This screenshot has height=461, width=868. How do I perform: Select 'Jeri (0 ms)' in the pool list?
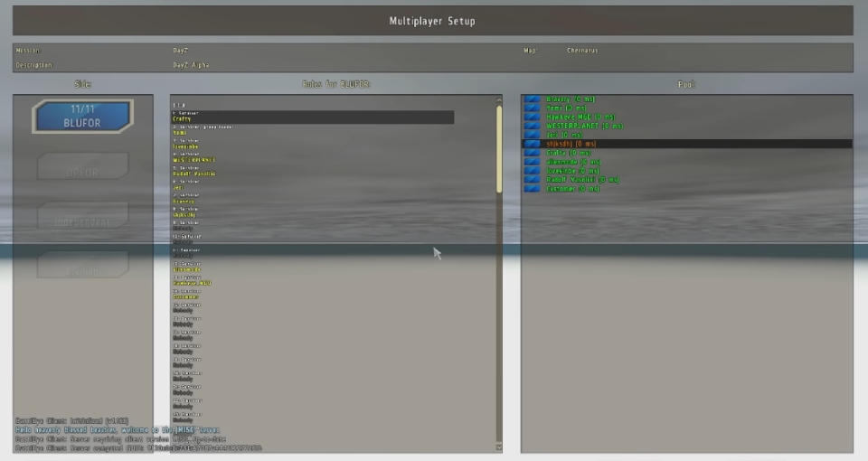[x=564, y=135]
